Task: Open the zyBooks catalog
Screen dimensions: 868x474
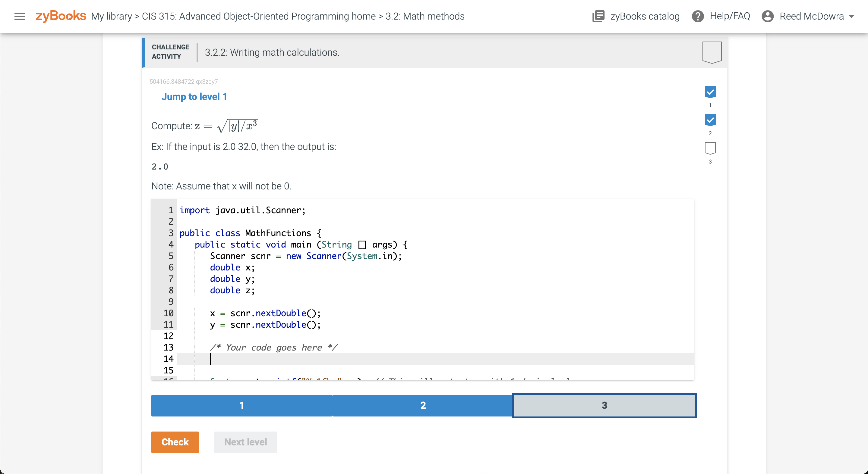Action: [x=644, y=16]
